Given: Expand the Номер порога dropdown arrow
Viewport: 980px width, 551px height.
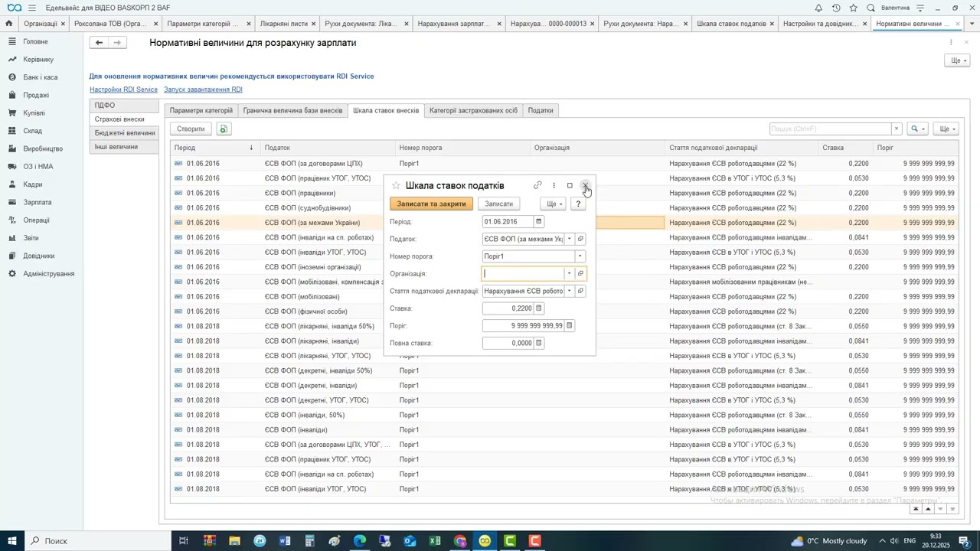Looking at the screenshot, I should click(580, 256).
